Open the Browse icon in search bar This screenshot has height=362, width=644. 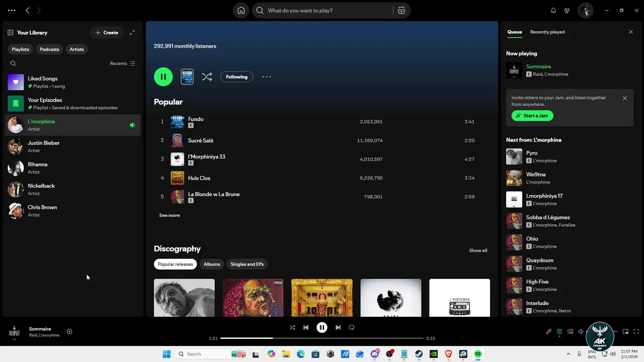coord(401,11)
